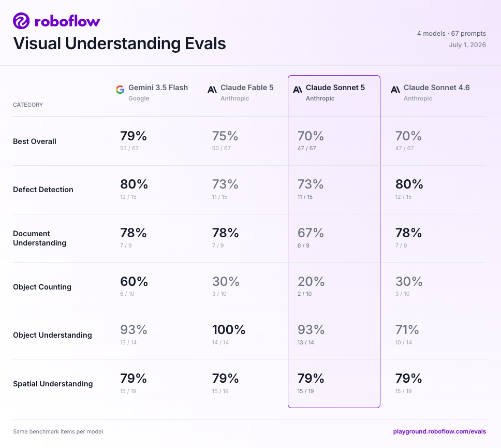Image resolution: width=501 pixels, height=448 pixels.
Task: Click the Claude Sonnet 4.6 column title
Action: pos(436,88)
